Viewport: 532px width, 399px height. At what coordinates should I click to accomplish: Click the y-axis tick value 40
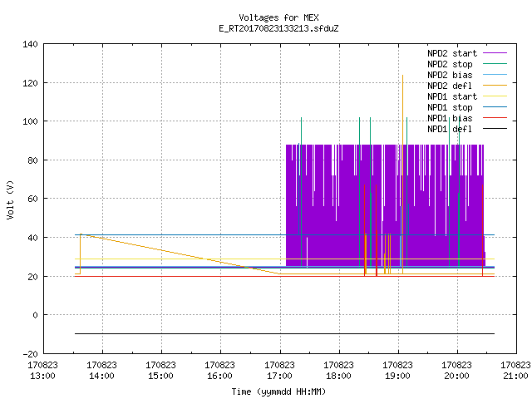(32, 238)
